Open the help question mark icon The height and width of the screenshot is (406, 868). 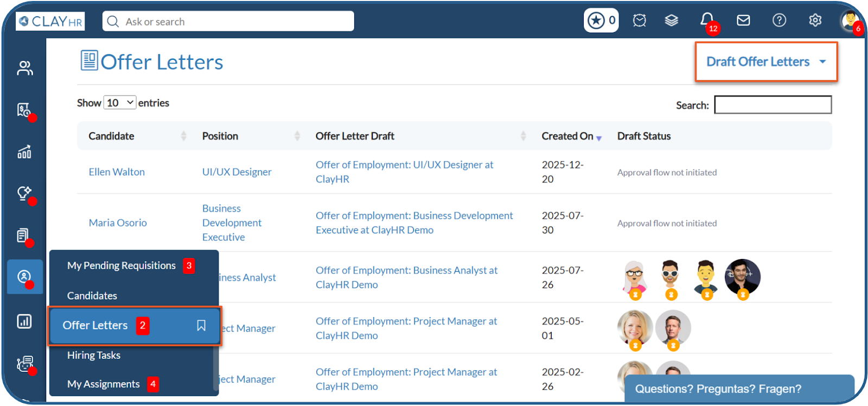(x=779, y=21)
